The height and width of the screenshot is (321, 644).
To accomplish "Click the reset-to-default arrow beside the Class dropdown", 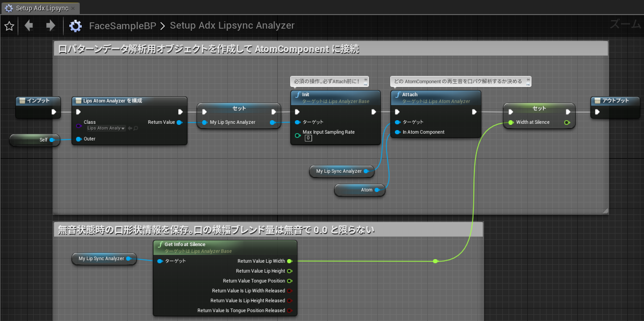I will click(130, 128).
